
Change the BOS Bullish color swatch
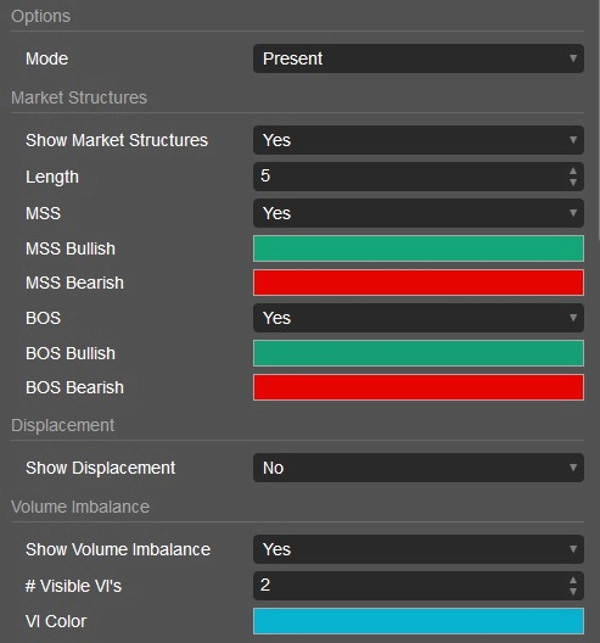418,353
